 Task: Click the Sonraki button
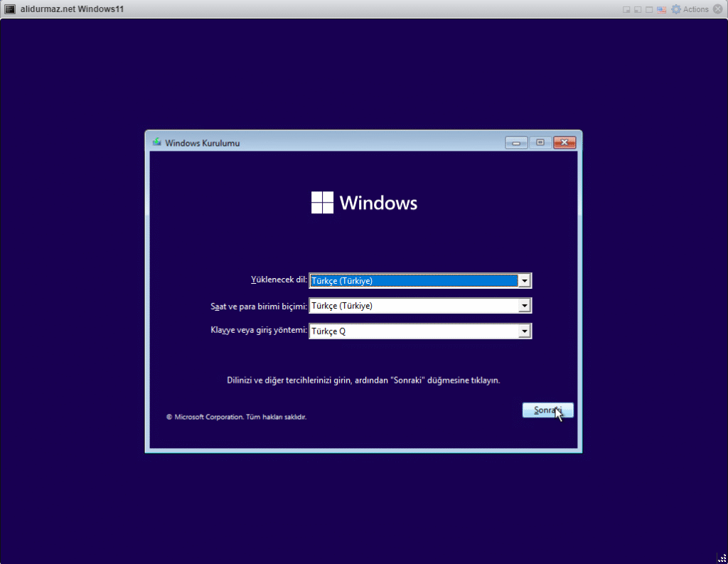pyautogui.click(x=547, y=410)
